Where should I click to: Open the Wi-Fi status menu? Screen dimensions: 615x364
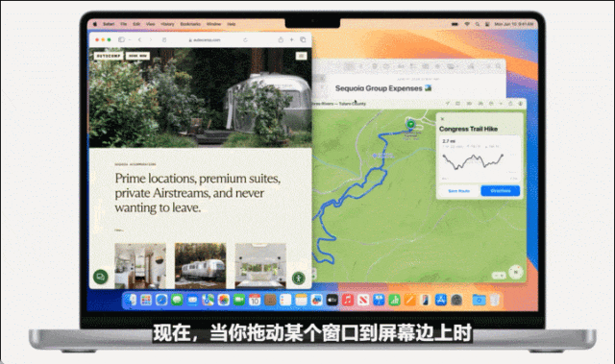point(467,24)
